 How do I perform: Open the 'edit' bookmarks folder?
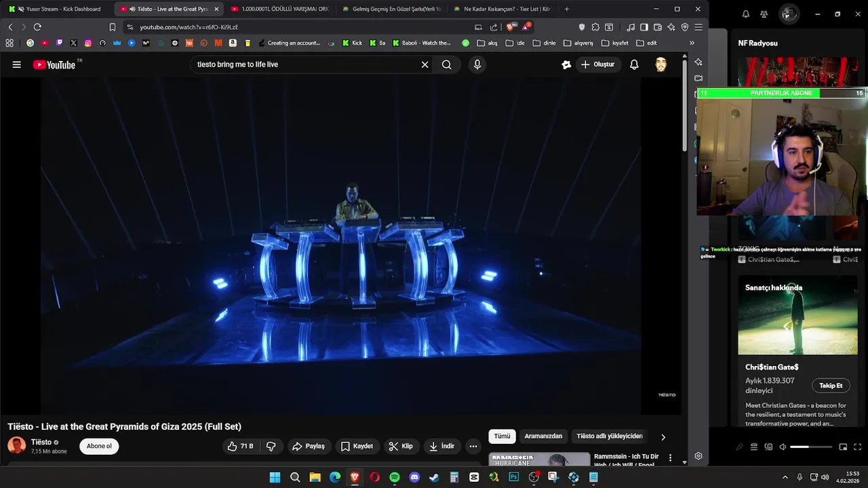coord(646,43)
